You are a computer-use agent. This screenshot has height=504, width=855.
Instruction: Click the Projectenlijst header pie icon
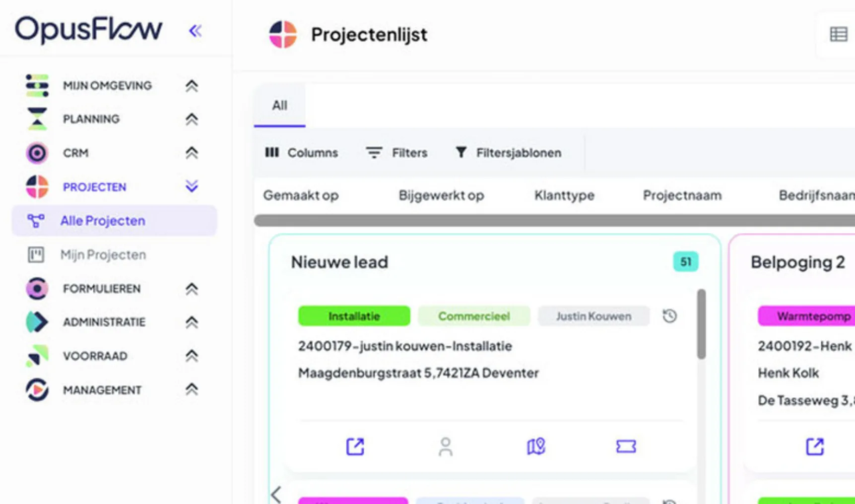pyautogui.click(x=283, y=34)
